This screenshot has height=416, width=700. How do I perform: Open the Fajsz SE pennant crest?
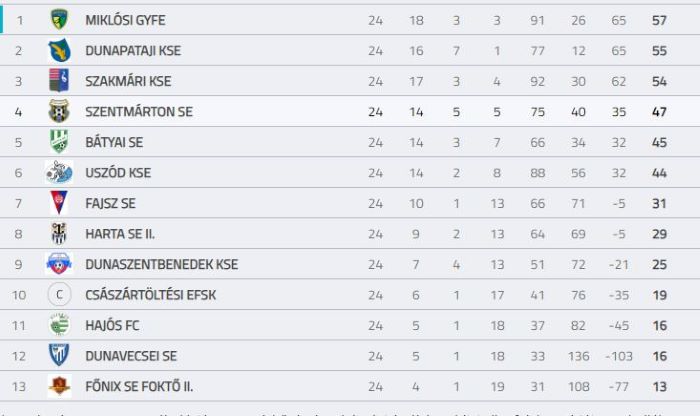59,203
